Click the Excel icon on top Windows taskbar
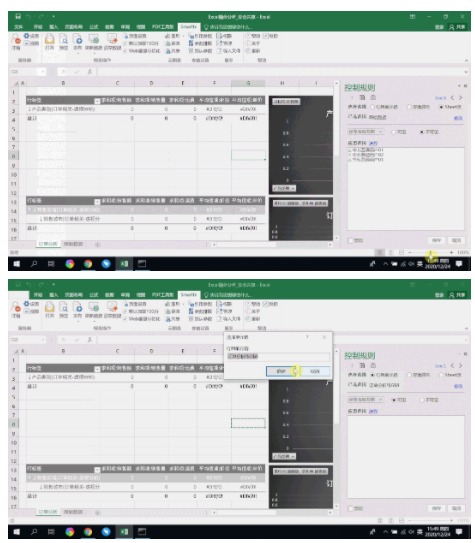The image size is (475, 543). [124, 264]
